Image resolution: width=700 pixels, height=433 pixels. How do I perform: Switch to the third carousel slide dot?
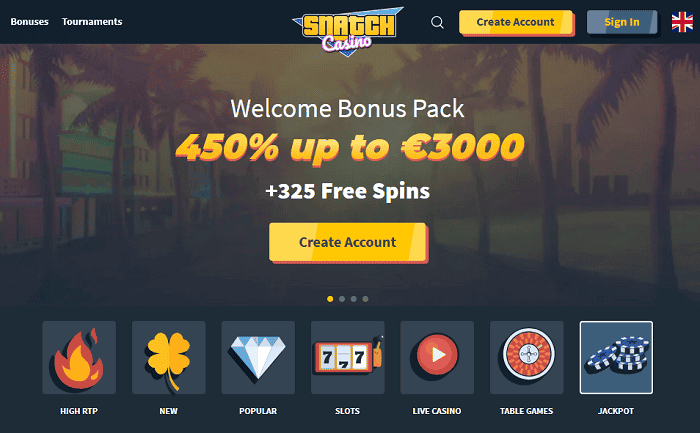point(354,299)
